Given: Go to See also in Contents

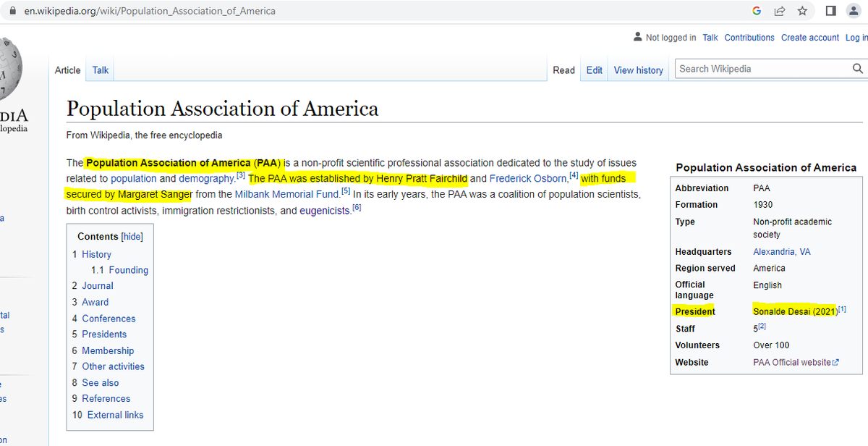Looking at the screenshot, I should 101,383.
